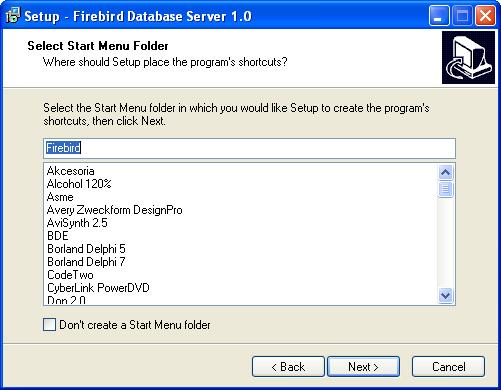Select Borland Delphi 7 folder
The width and height of the screenshot is (501, 390).
[x=86, y=262]
